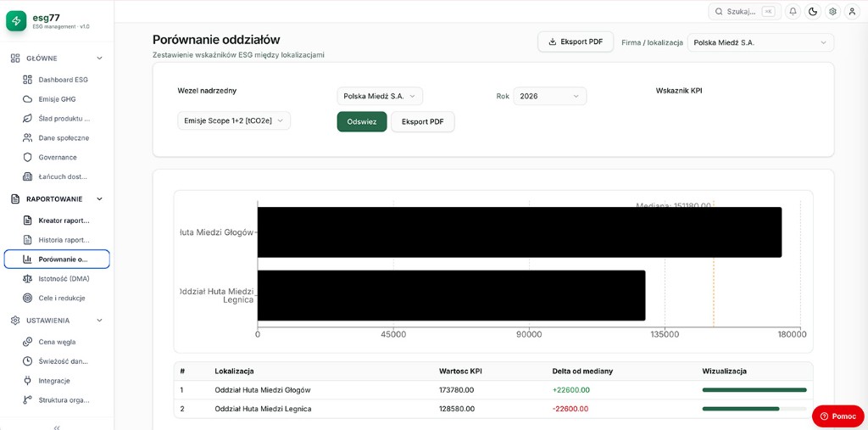Collapse the sidebar with double chevron
The image size is (868, 430).
[x=57, y=427]
